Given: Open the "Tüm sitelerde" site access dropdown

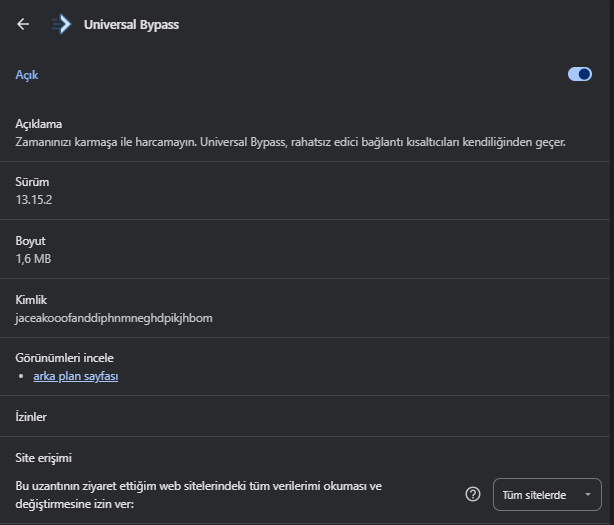Looking at the screenshot, I should click(547, 494).
